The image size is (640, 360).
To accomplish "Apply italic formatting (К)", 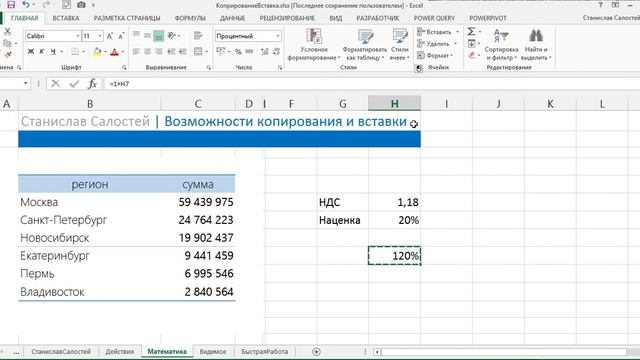I will [x=42, y=52].
